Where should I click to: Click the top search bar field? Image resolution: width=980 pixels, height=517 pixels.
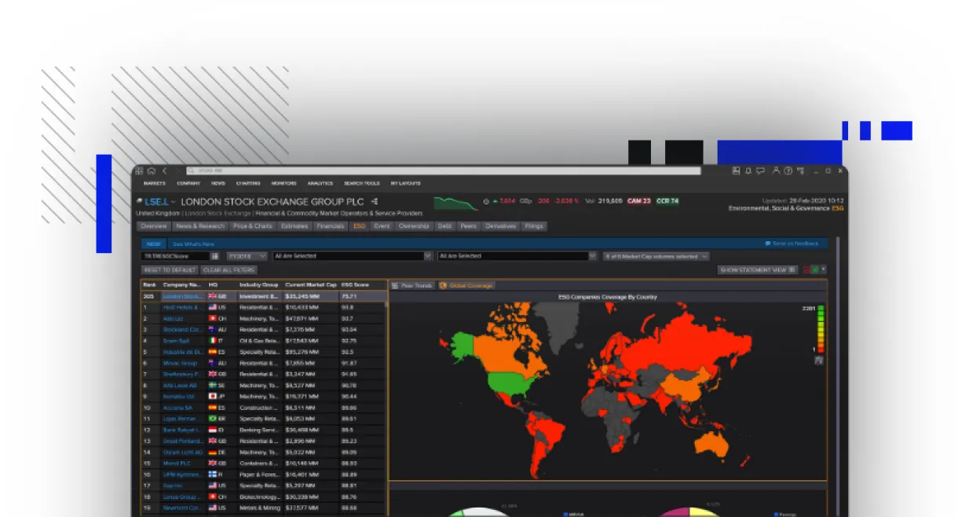(443, 170)
